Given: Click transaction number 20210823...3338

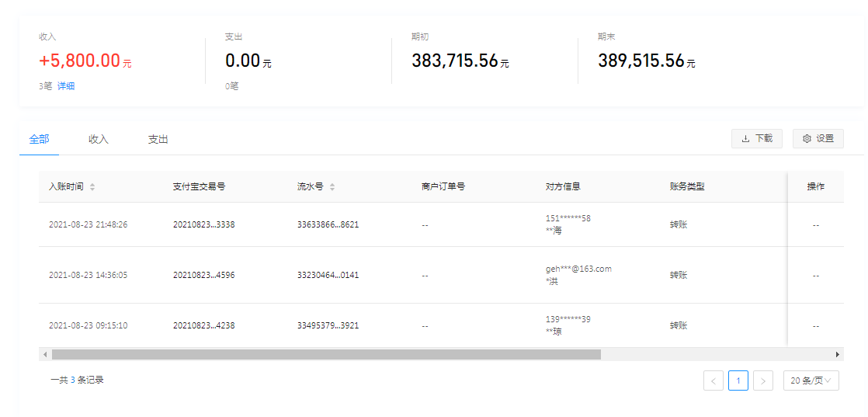Looking at the screenshot, I should (x=203, y=225).
